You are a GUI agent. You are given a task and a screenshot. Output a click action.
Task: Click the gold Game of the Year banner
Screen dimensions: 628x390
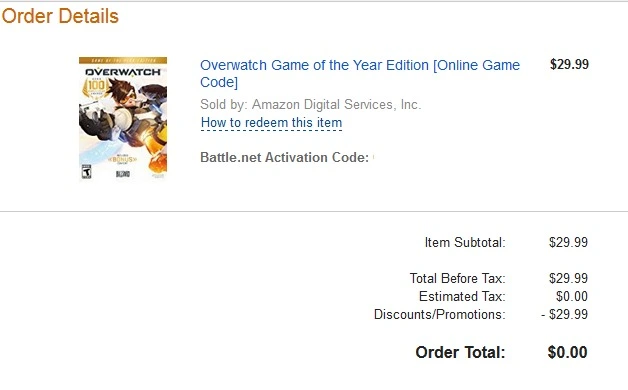pyautogui.click(x=123, y=60)
